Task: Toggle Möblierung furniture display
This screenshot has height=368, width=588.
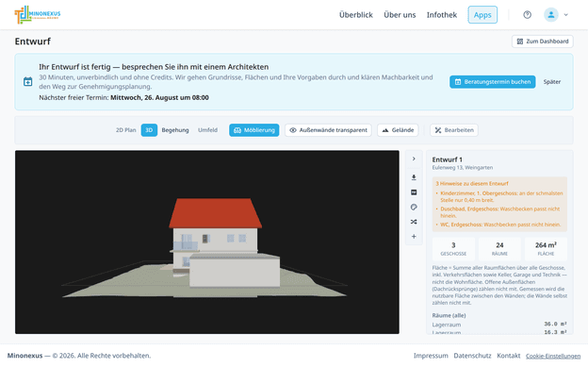Action: (253, 130)
